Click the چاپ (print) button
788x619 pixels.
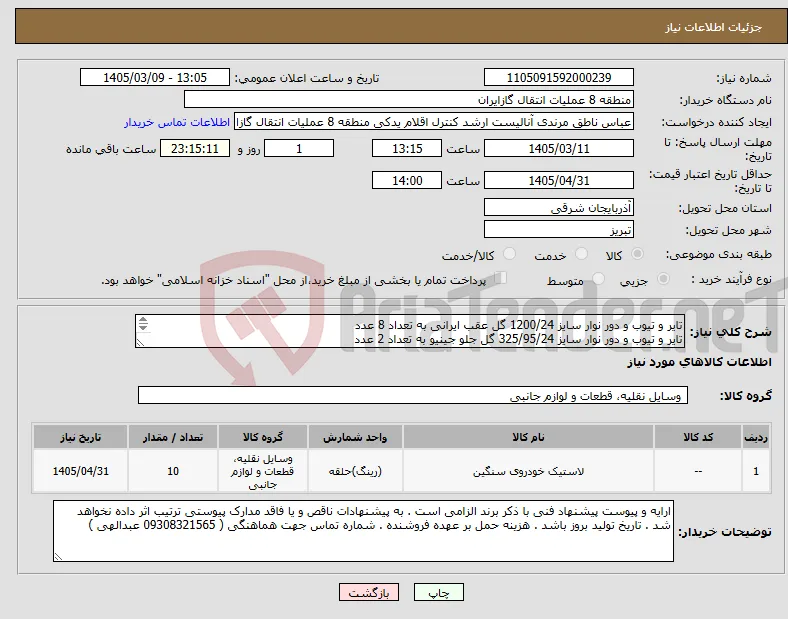pyautogui.click(x=438, y=593)
